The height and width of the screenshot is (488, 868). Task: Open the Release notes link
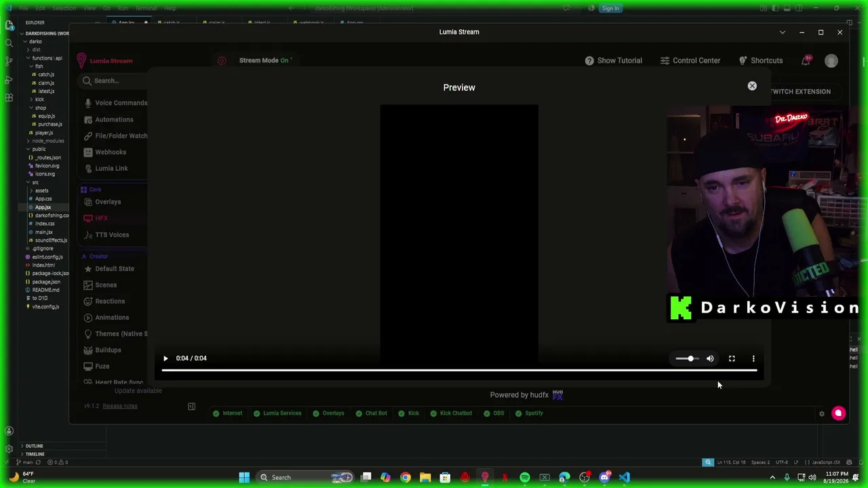coord(120,406)
